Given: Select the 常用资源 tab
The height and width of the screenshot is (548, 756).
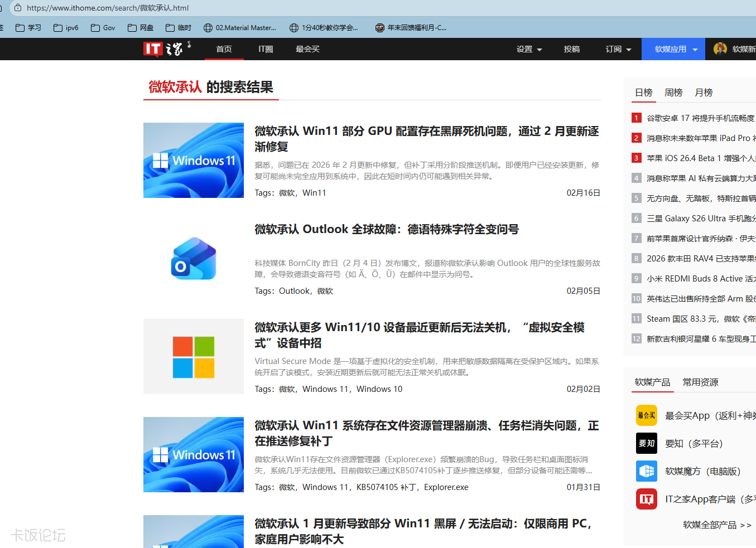Looking at the screenshot, I should point(700,382).
